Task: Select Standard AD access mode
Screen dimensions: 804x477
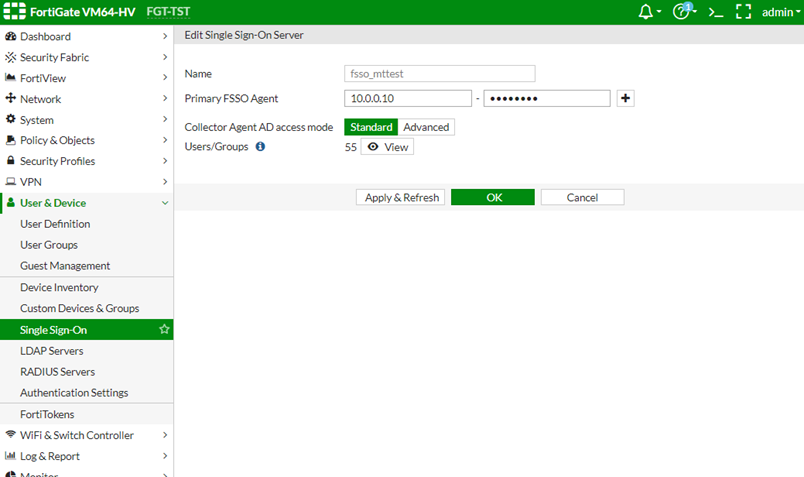Action: point(371,127)
